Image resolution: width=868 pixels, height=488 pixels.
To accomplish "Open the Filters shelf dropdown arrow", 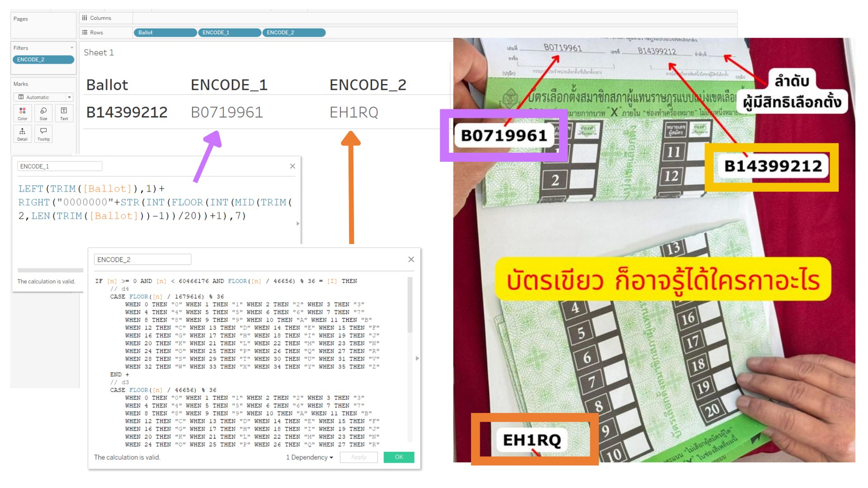I will (72, 48).
